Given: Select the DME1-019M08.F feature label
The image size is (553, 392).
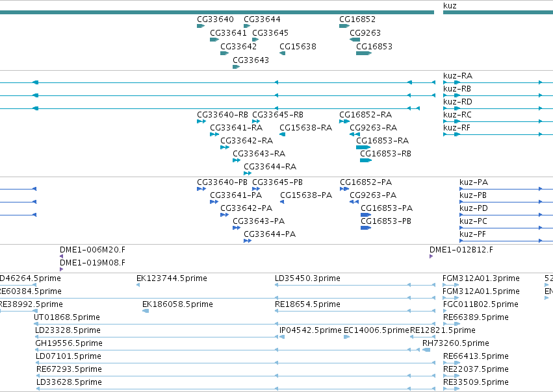Looking at the screenshot, I should coord(92,263).
